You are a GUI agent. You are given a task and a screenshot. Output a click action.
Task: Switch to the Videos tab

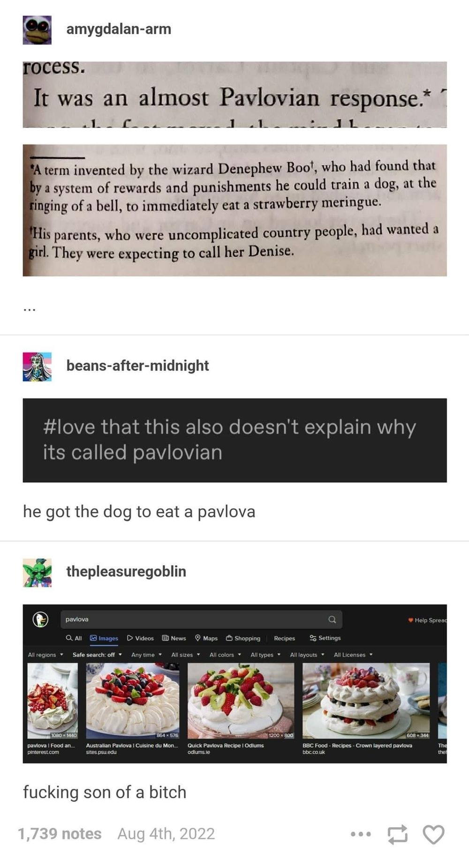[x=140, y=638]
